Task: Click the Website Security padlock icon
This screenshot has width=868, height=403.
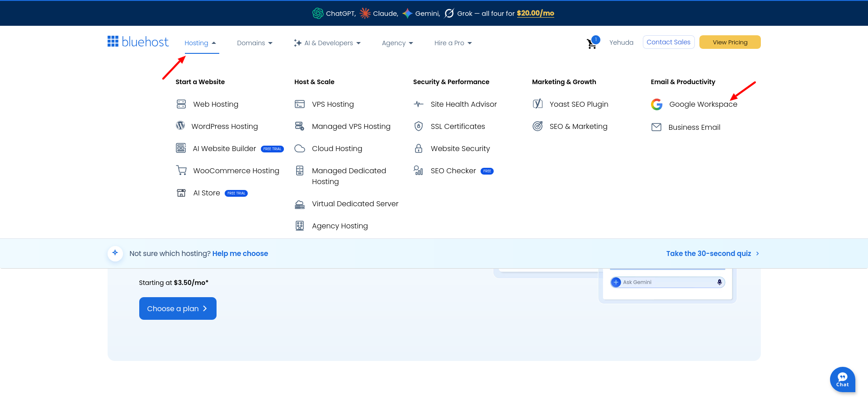Action: point(419,148)
